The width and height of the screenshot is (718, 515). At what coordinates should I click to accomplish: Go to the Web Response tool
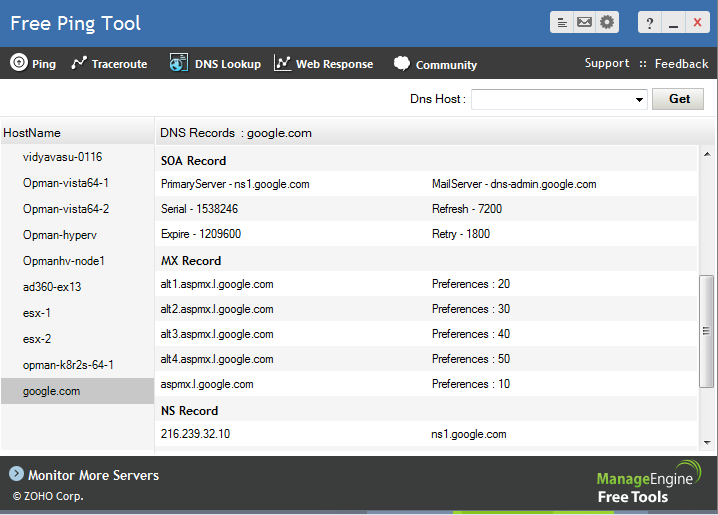pos(323,64)
